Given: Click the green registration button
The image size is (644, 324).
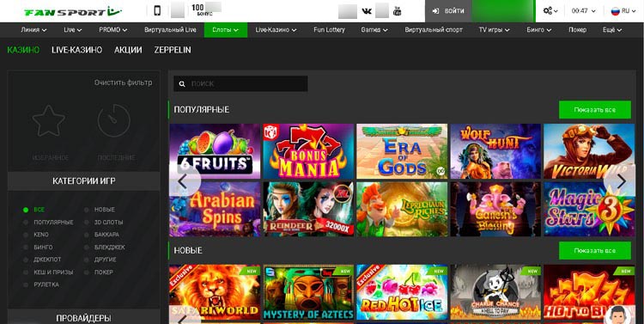Looking at the screenshot, I should 503,11.
